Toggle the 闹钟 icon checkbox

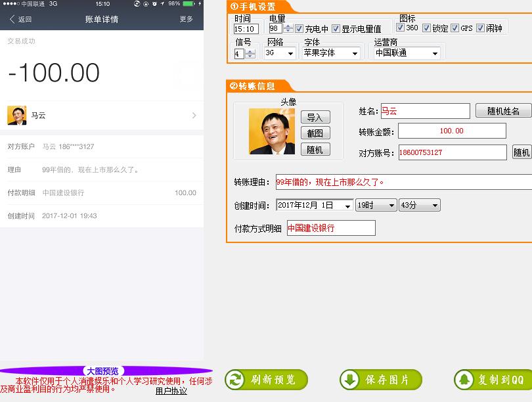480,28
